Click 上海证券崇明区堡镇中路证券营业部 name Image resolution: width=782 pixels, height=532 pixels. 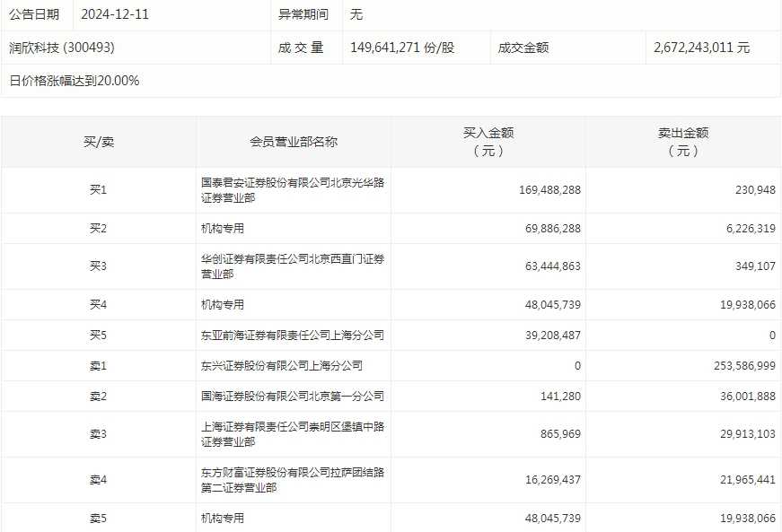(x=293, y=434)
